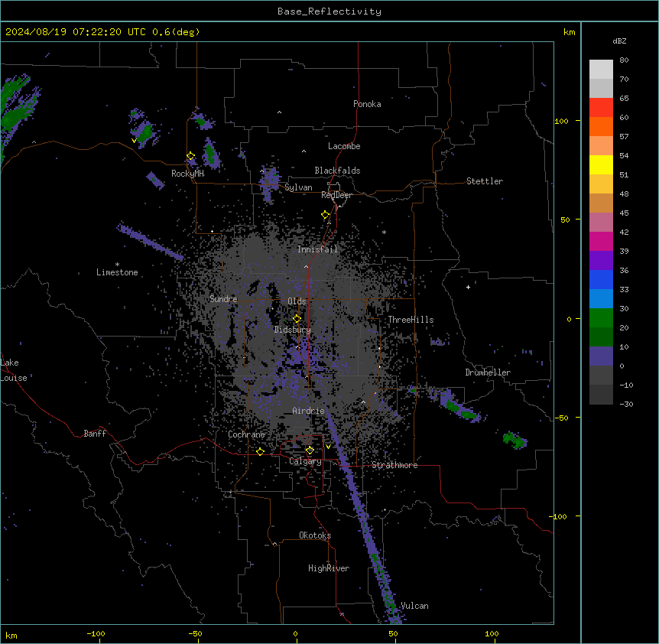
Task: Click the Didsbury town label
Action: pyautogui.click(x=293, y=330)
